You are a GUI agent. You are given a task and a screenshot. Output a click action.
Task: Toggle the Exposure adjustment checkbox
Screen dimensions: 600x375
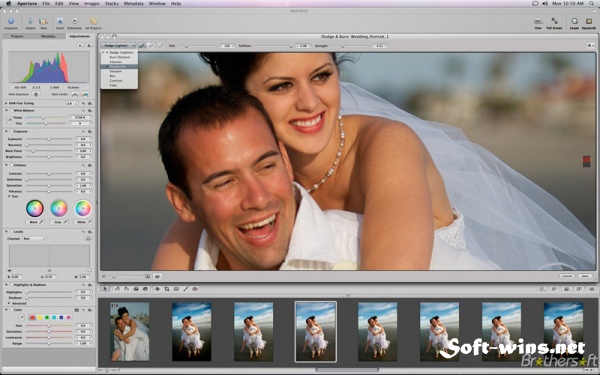(11, 132)
